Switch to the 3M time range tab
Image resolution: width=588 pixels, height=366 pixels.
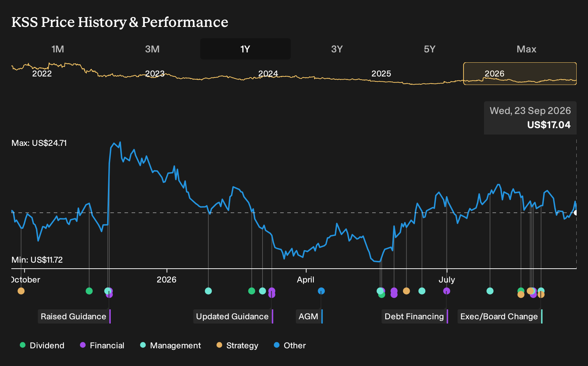click(152, 49)
